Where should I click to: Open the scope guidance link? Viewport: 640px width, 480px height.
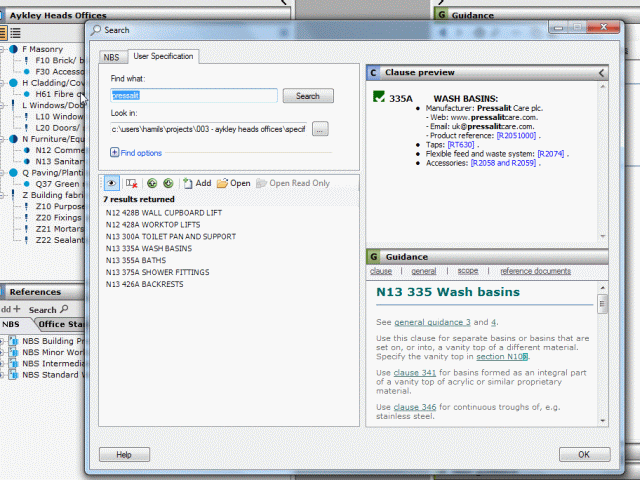click(x=468, y=271)
